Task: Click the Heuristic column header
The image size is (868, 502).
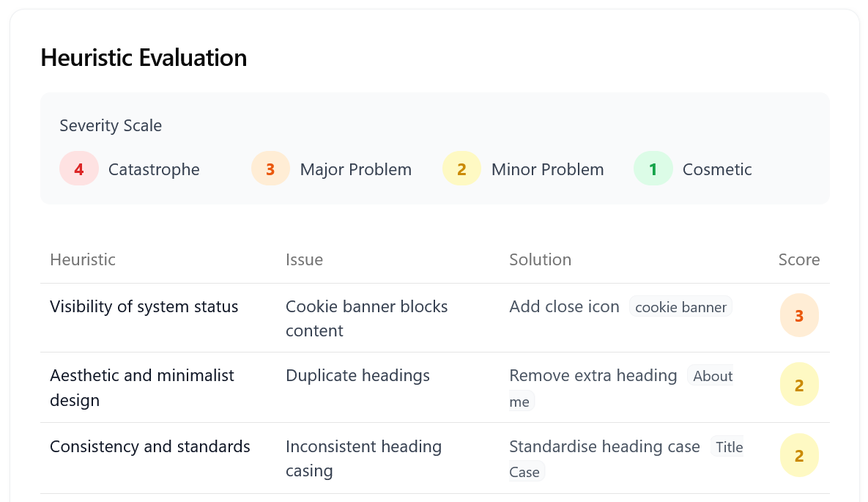Action: (x=83, y=259)
